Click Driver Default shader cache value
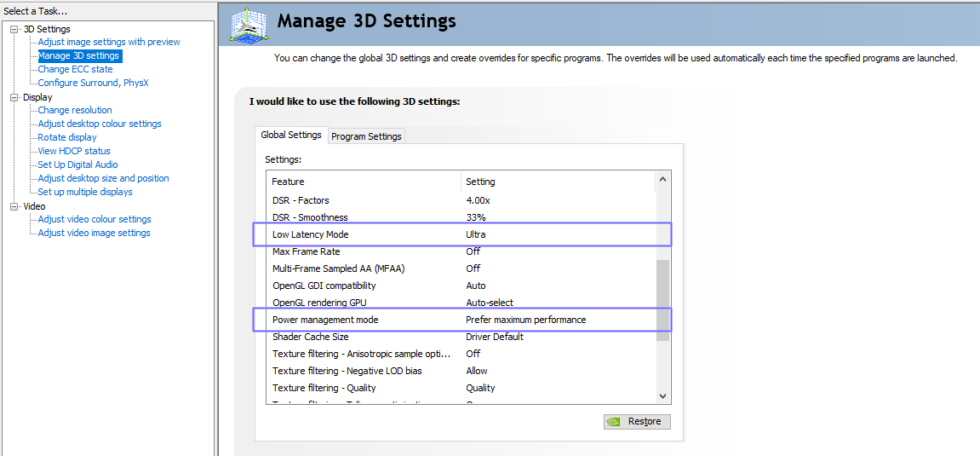The height and width of the screenshot is (456, 980). click(x=495, y=337)
